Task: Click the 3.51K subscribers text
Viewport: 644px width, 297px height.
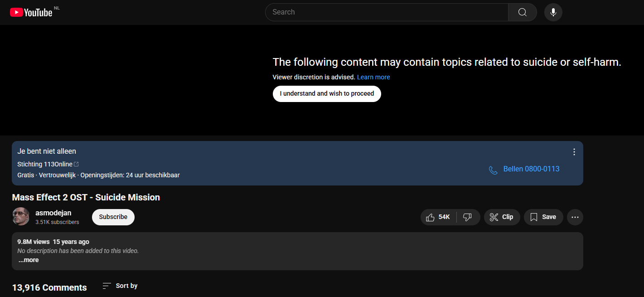Action: tap(57, 222)
